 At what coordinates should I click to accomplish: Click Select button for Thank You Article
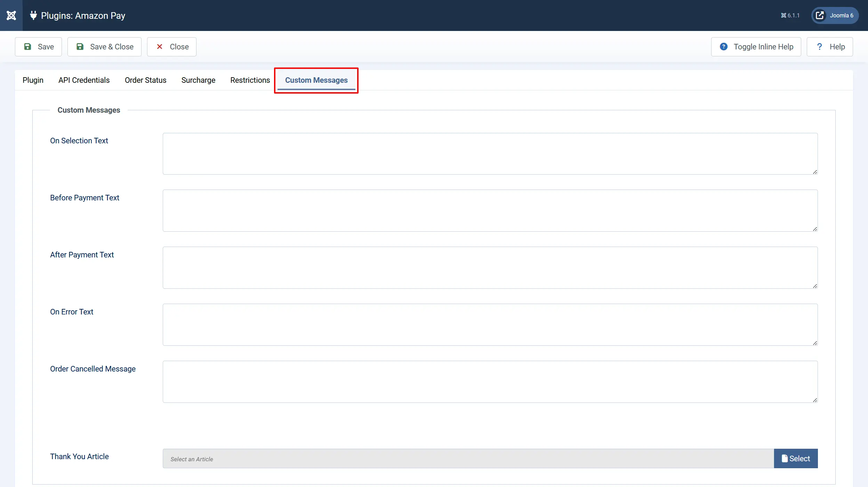point(796,458)
